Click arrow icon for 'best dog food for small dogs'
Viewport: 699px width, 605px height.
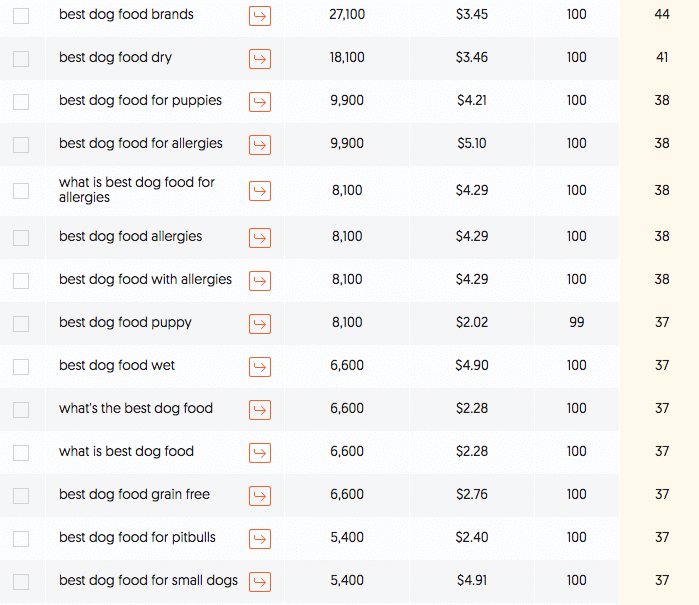(x=260, y=582)
